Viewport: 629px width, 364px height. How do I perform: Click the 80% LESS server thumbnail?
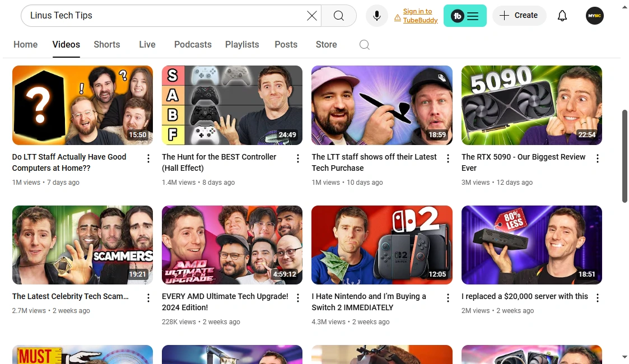tap(532, 245)
